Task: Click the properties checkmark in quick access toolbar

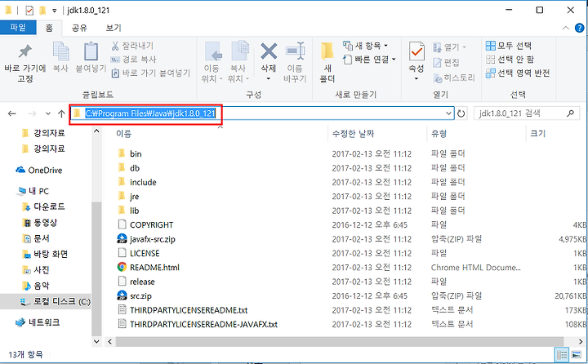Action: pyautogui.click(x=29, y=11)
